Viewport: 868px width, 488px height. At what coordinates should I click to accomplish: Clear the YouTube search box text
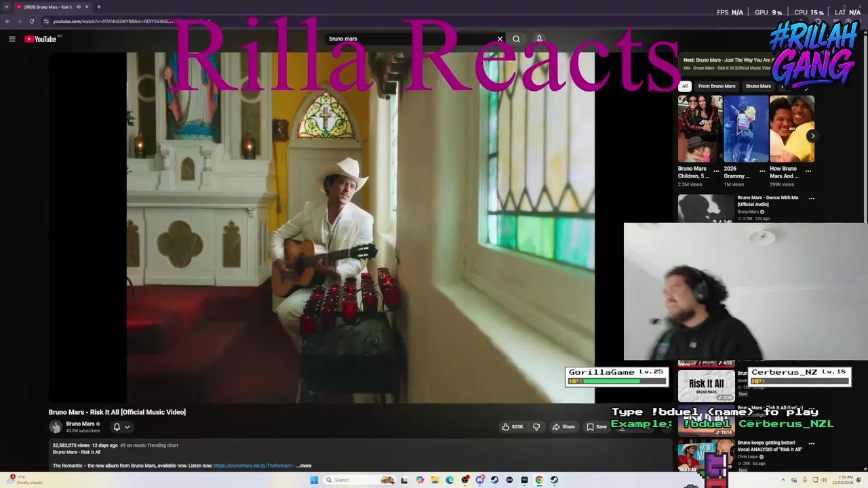click(500, 39)
